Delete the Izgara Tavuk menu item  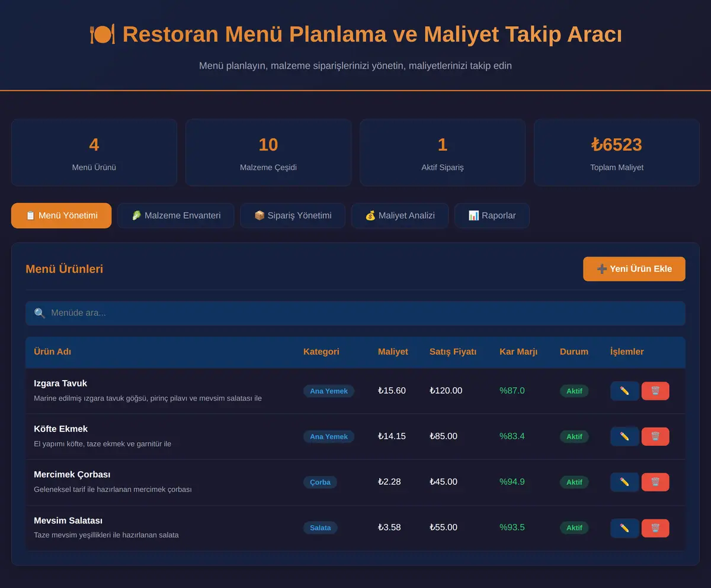coord(655,391)
